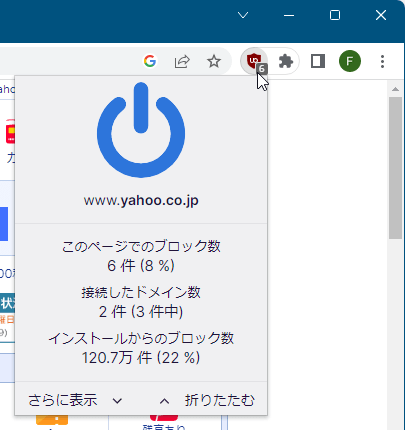The width and height of the screenshot is (405, 430).
Task: Click the Google icon in the address bar
Action: point(150,61)
